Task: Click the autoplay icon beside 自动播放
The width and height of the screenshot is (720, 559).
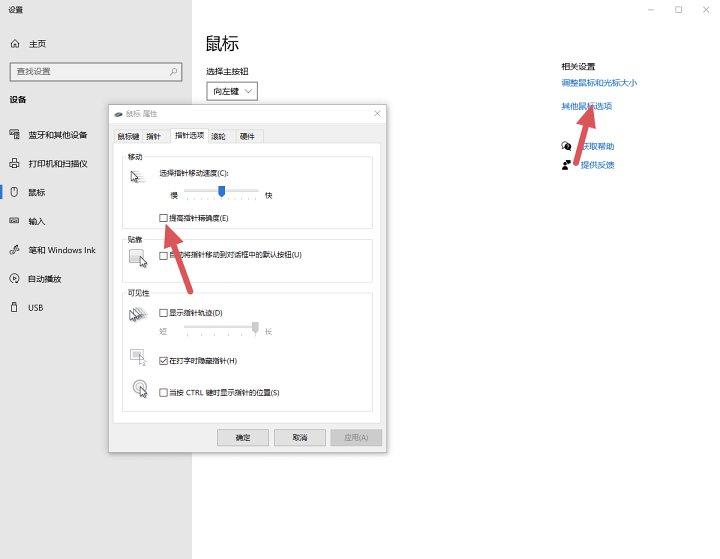Action: point(15,278)
